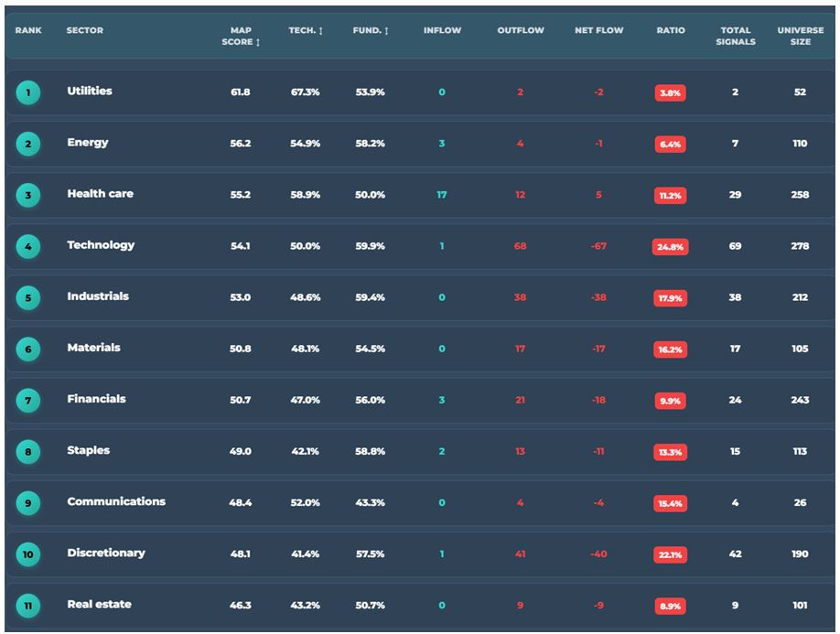Sort by MAP Score column header
The width and height of the screenshot is (840, 634).
pos(241,37)
